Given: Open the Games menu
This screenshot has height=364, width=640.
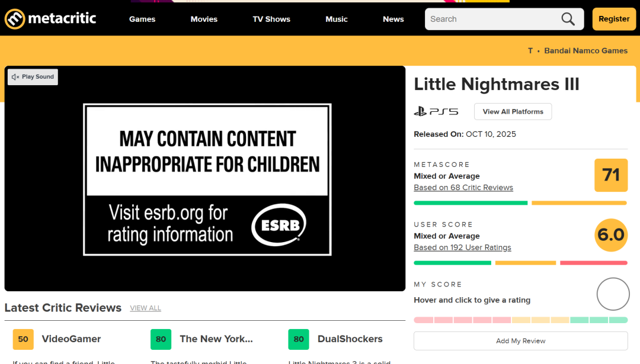Looking at the screenshot, I should tap(142, 19).
